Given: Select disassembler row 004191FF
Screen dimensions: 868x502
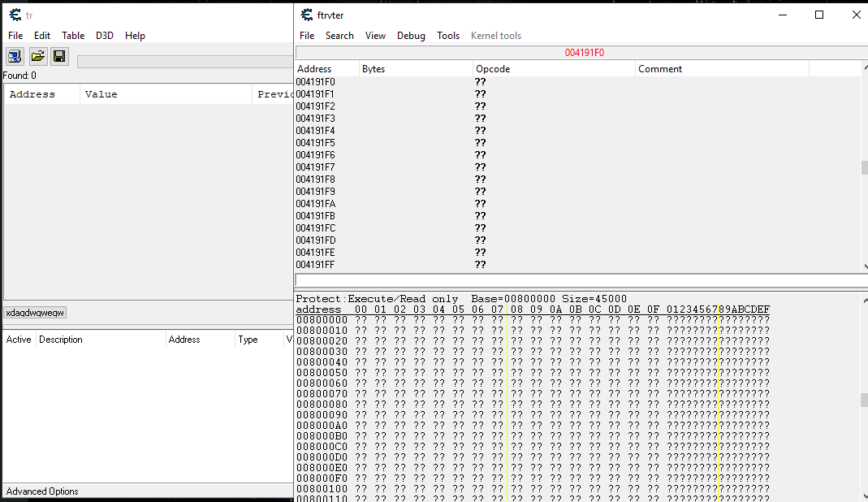Looking at the screenshot, I should pyautogui.click(x=578, y=265).
